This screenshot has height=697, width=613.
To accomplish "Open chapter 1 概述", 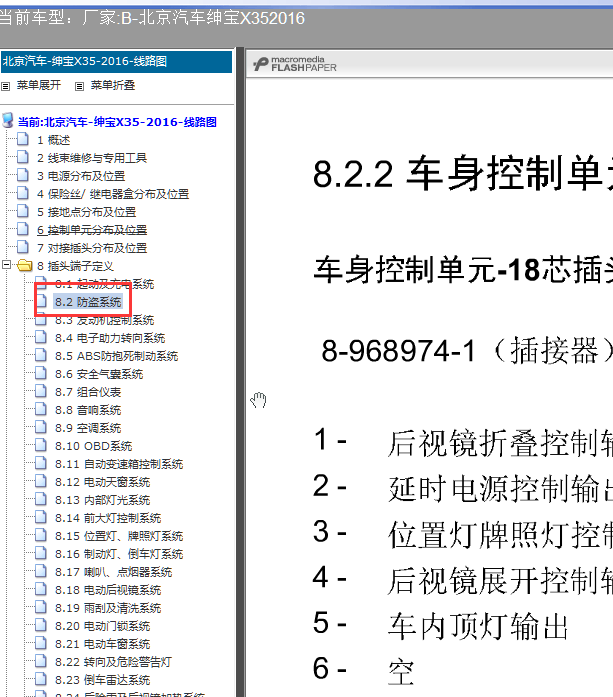I will coord(53,140).
